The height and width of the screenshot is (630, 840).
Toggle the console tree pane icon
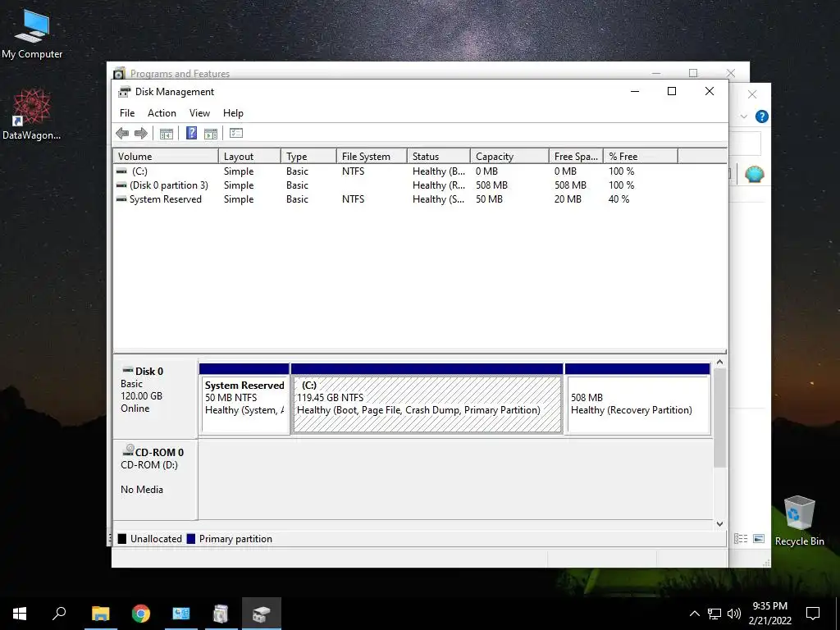tap(167, 134)
